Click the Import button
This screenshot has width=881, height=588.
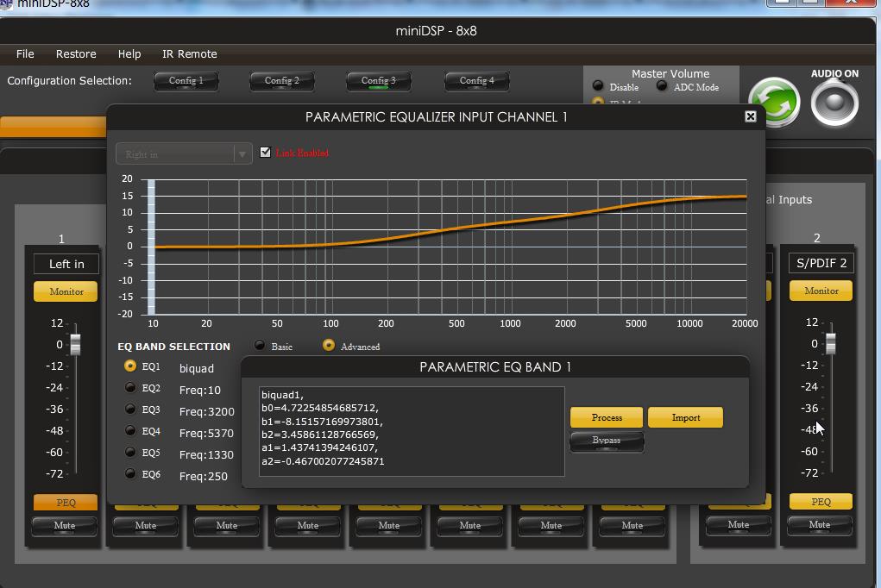pyautogui.click(x=685, y=417)
